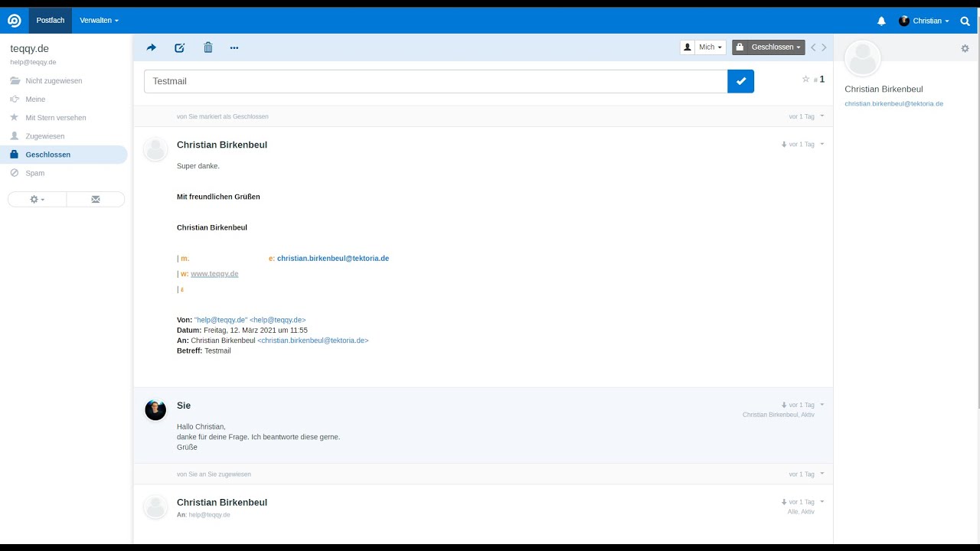Open the notifications bell
This screenshot has height=551, width=980.
click(x=881, y=21)
